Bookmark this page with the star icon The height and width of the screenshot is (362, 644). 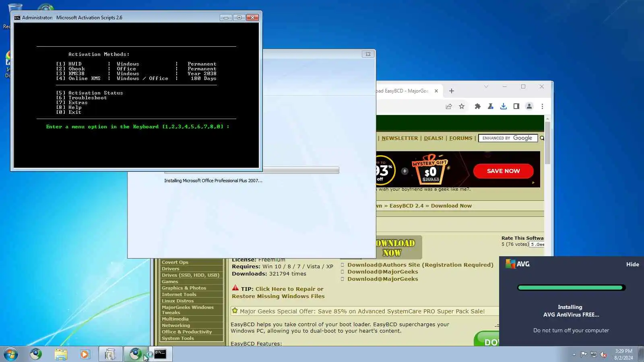tap(462, 106)
